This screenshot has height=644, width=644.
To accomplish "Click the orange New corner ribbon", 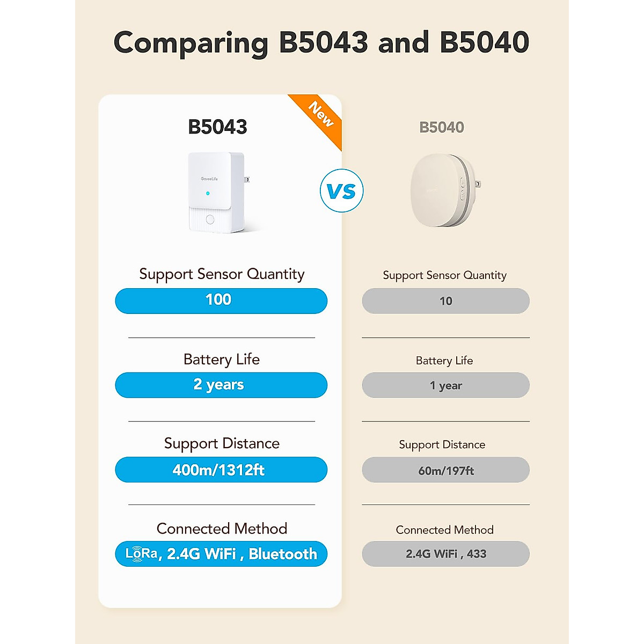I will [322, 115].
